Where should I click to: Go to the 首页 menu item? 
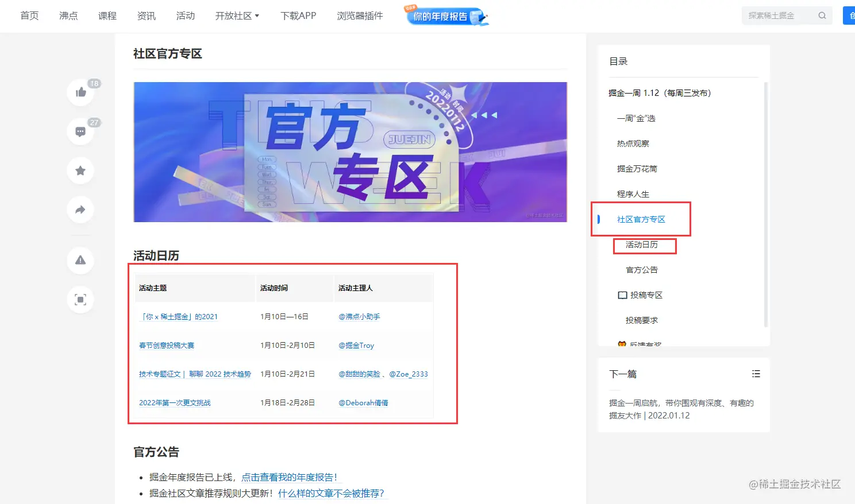(x=29, y=15)
